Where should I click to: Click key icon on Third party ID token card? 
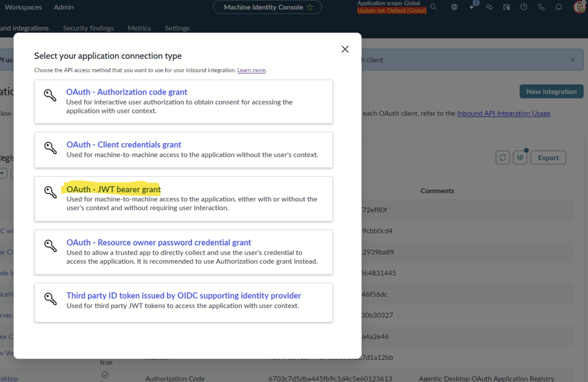pyautogui.click(x=50, y=299)
